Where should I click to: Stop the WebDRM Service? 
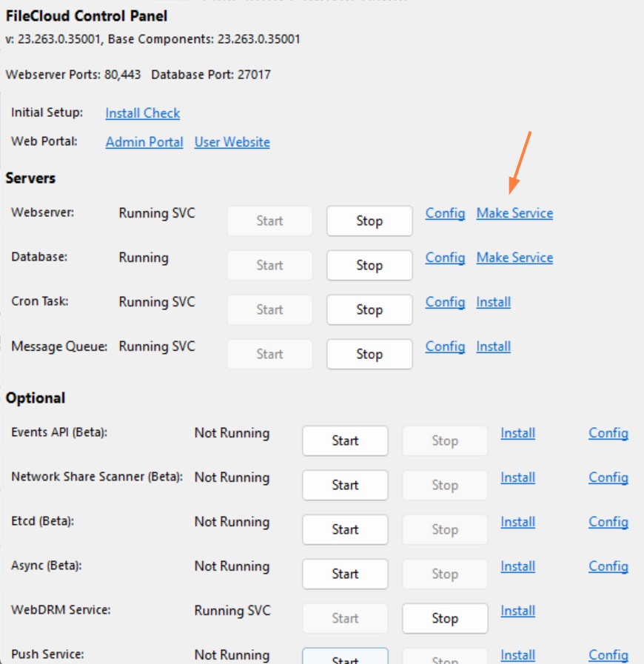point(445,619)
